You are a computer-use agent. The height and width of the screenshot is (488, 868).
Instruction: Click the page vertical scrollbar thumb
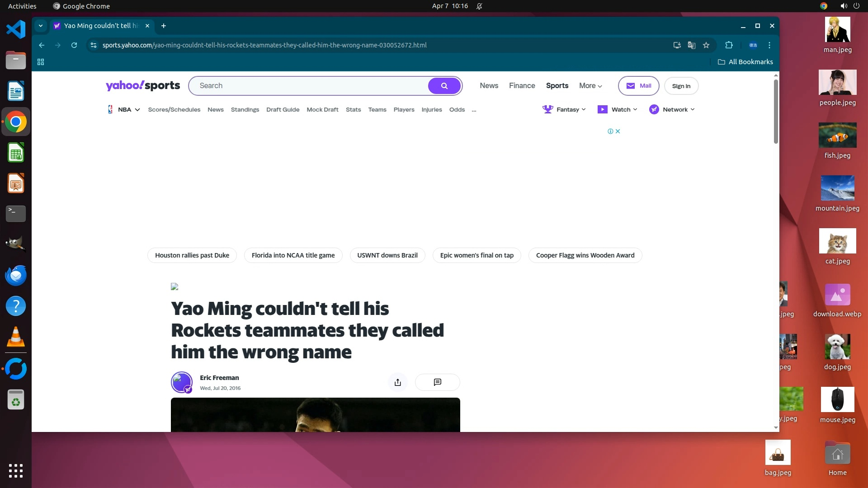point(776,111)
